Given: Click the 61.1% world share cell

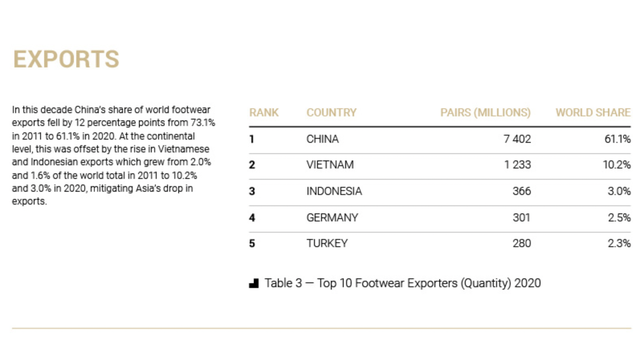Looking at the screenshot, I should (618, 139).
